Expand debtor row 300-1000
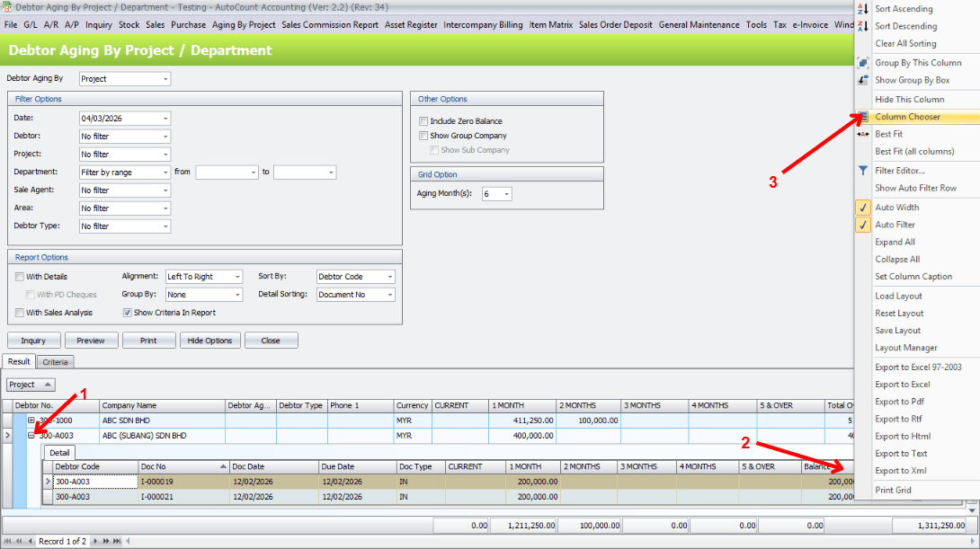Screen dimensions: 980x549 pos(31,421)
